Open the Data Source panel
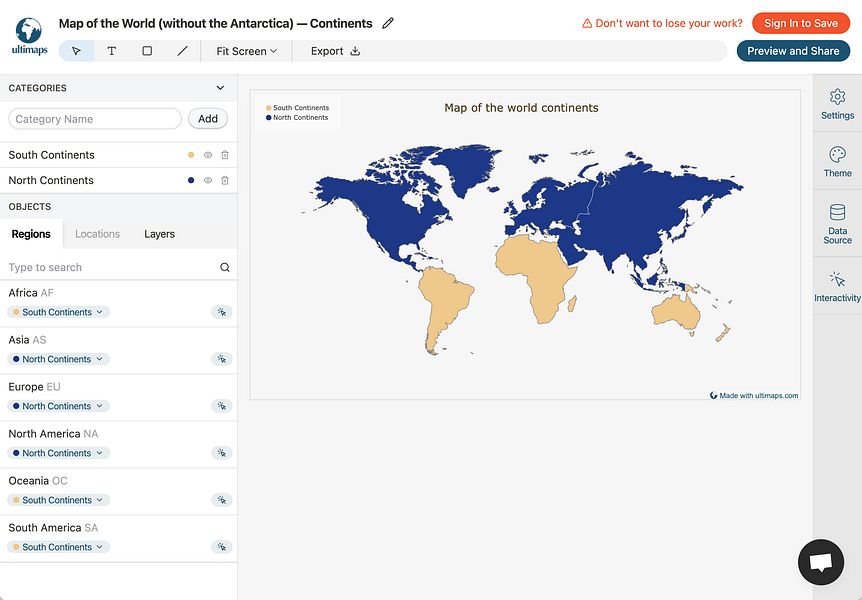 coord(837,224)
